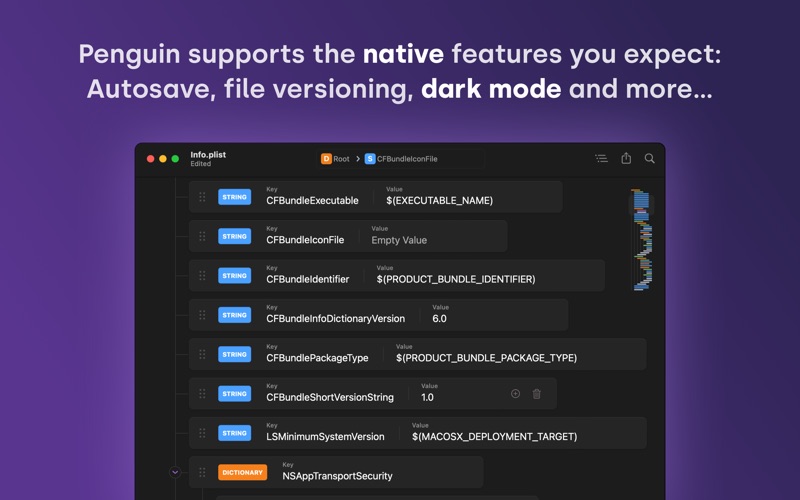
Task: Open the type badge of CFBundleInfoDictionaryVersion
Action: [234, 315]
